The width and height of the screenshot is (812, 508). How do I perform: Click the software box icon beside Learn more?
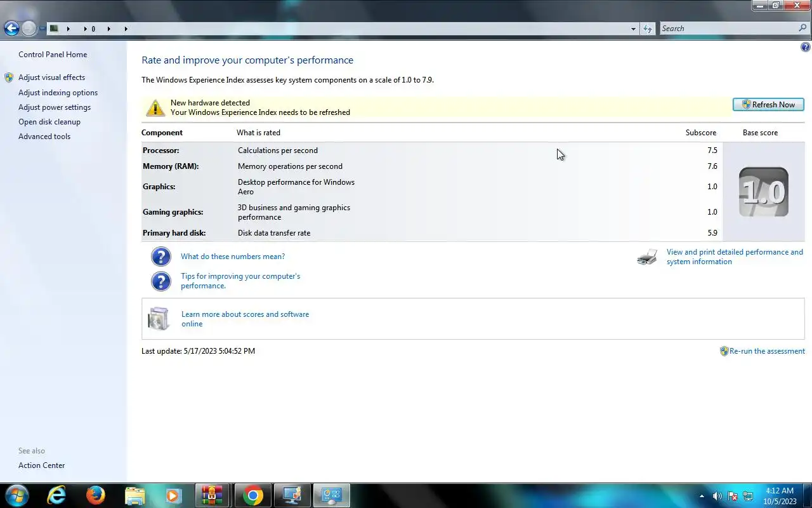159,319
